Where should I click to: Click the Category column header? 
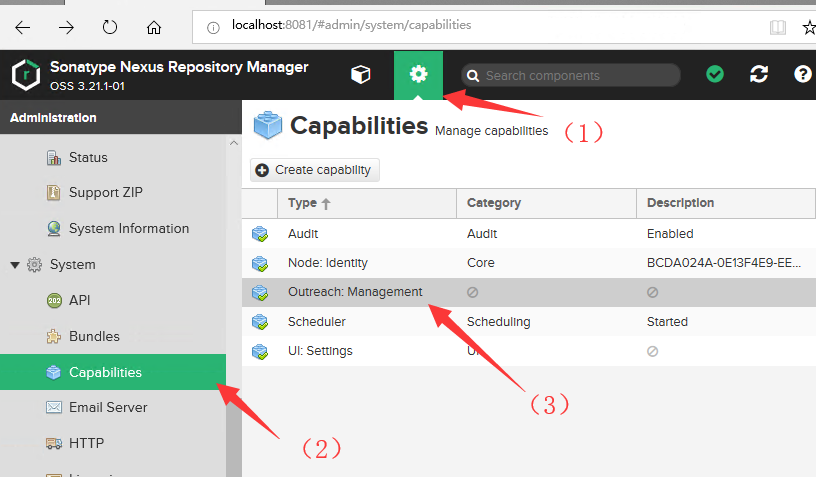pyautogui.click(x=546, y=203)
